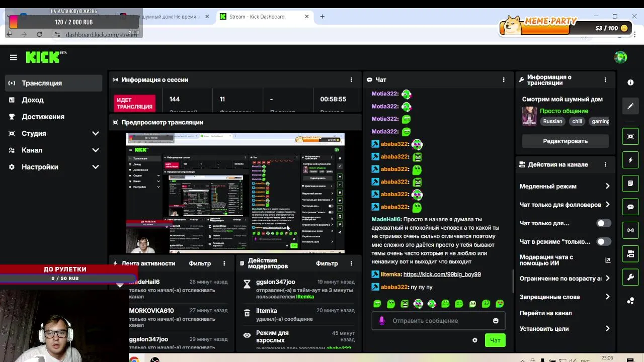Viewport: 644px width, 362px height.
Task: Click the message input field Отправить сообщение
Action: point(438,321)
